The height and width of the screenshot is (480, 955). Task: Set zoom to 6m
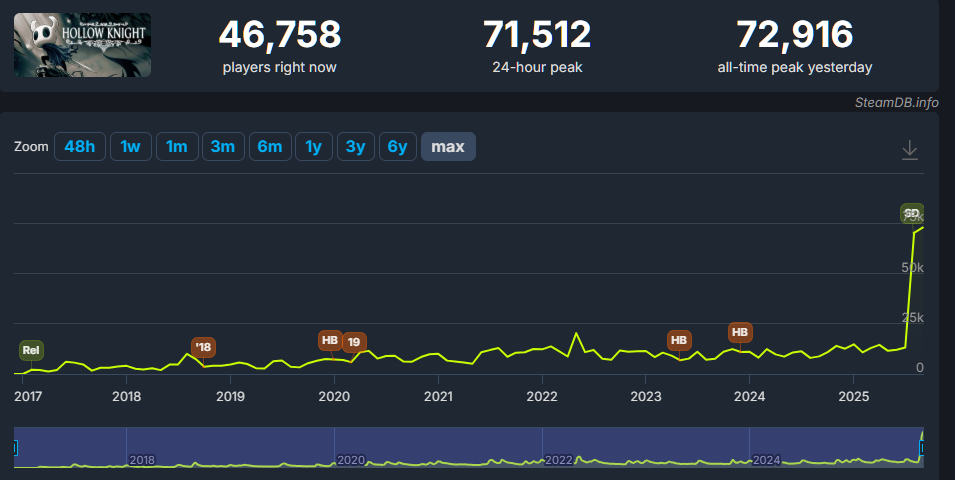tap(270, 147)
